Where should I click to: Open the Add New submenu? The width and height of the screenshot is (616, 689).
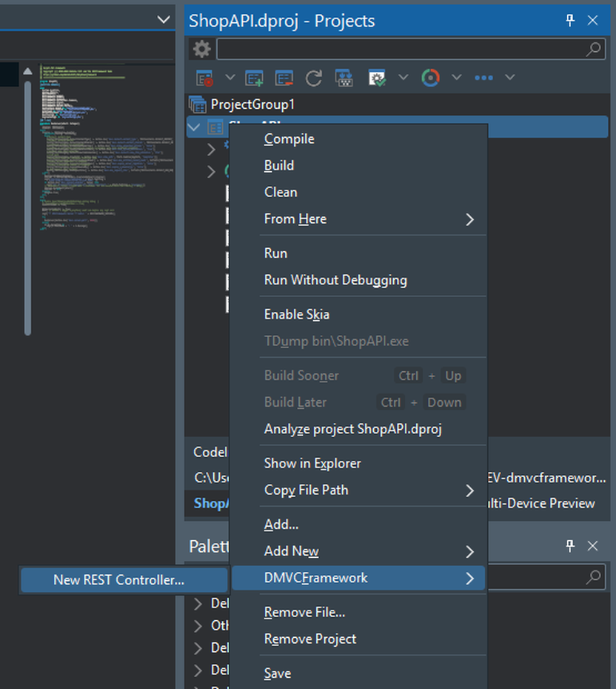click(x=358, y=551)
